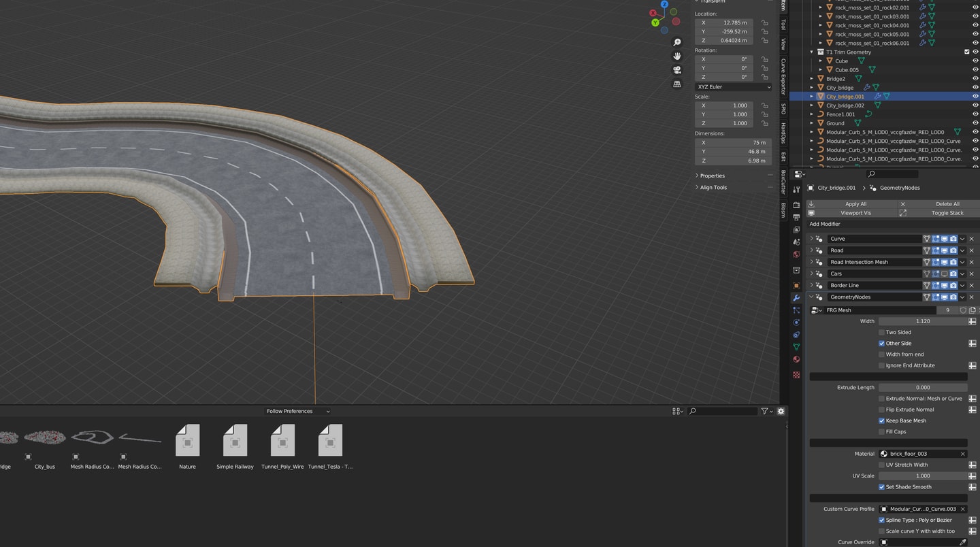Lock Location X with padlock icon
Image resolution: width=980 pixels, height=547 pixels.
pos(765,22)
